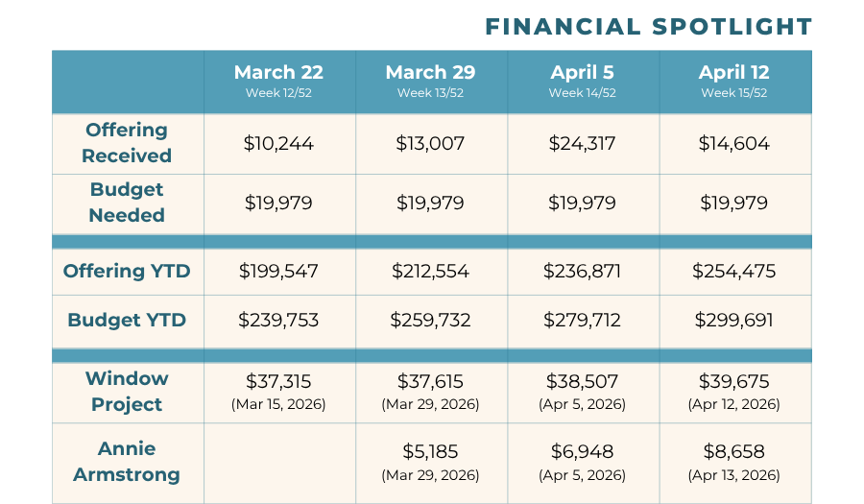Select the Window Project row label

click(x=127, y=392)
